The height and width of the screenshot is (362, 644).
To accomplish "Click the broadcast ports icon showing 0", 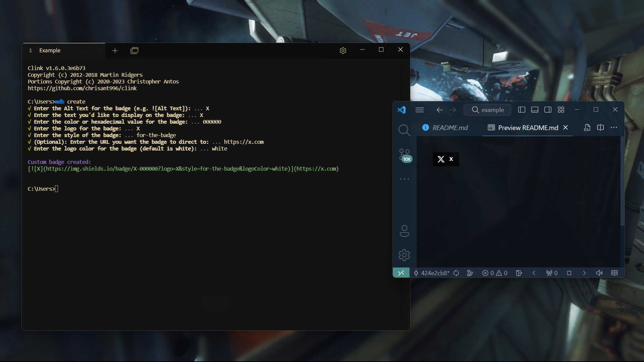I will click(x=552, y=273).
